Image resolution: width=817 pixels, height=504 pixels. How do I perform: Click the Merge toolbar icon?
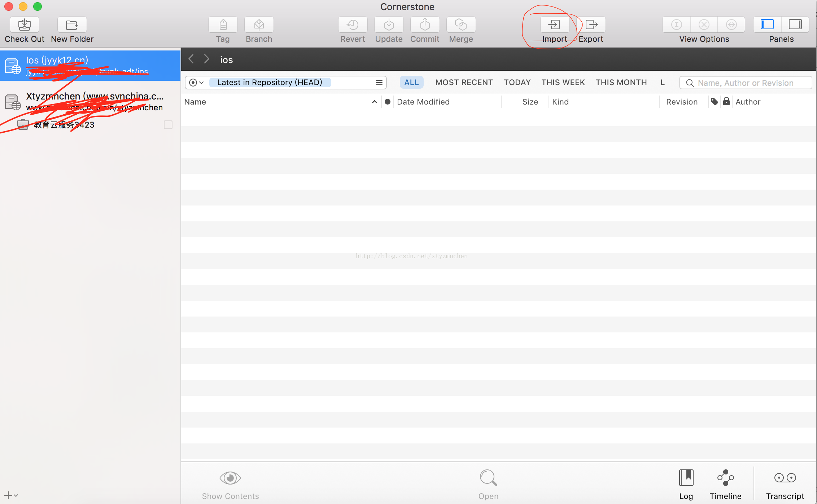click(461, 25)
